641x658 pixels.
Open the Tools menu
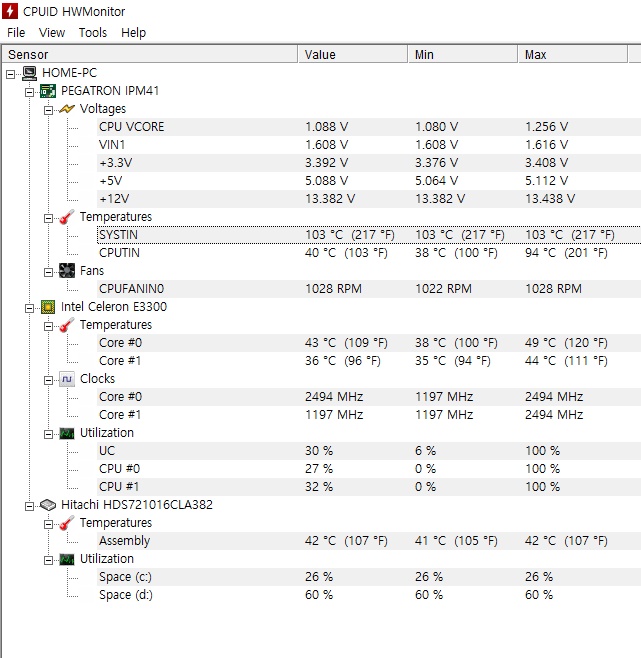(93, 33)
